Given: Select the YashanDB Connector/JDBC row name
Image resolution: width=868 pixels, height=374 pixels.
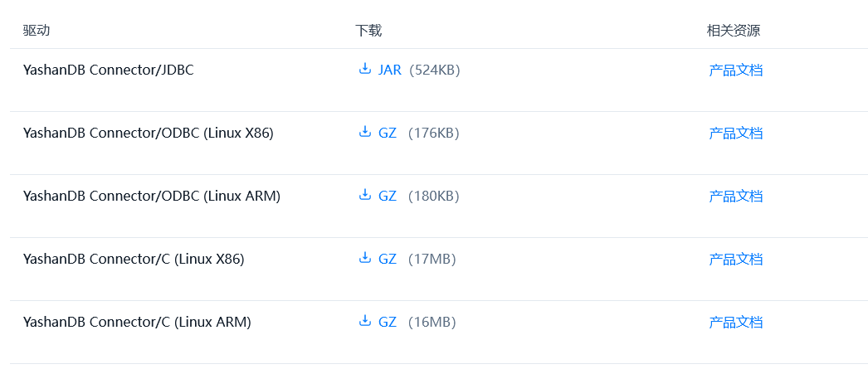Looking at the screenshot, I should tap(109, 70).
